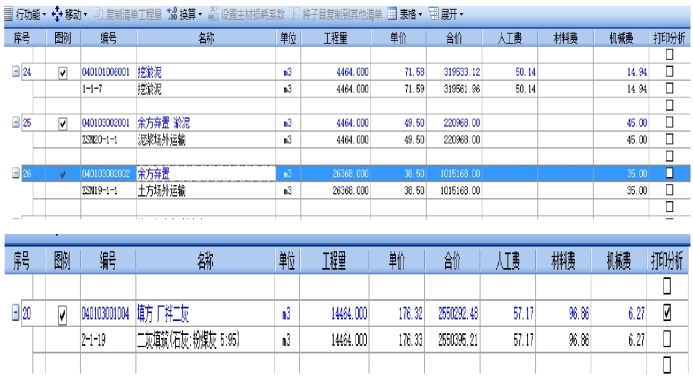693x385 pixels.
Task: Click the 表格 table icon
Action: tap(392, 14)
